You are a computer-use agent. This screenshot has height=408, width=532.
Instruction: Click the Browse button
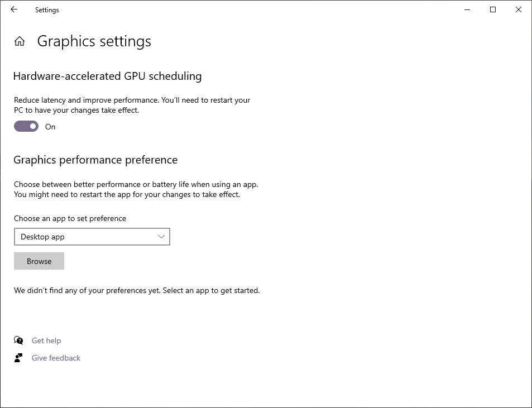39,261
